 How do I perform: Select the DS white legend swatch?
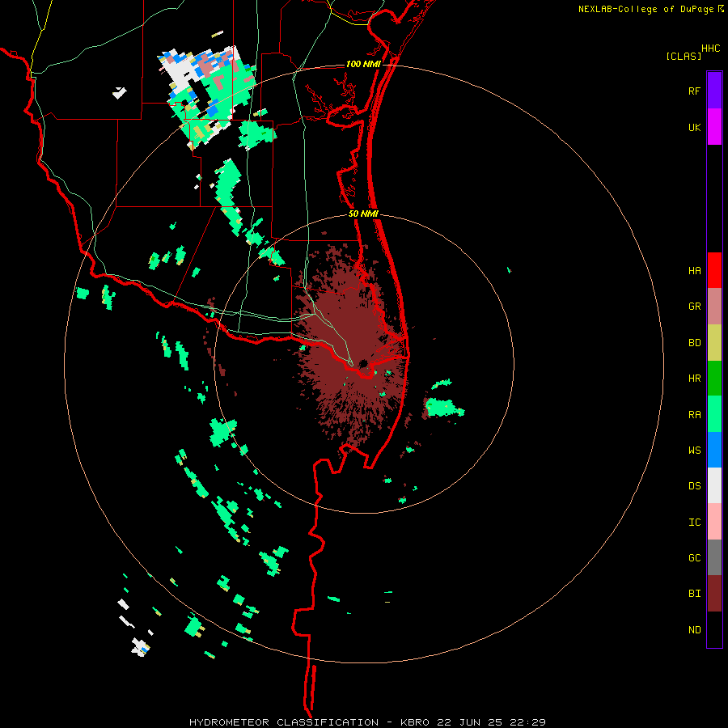pos(714,485)
